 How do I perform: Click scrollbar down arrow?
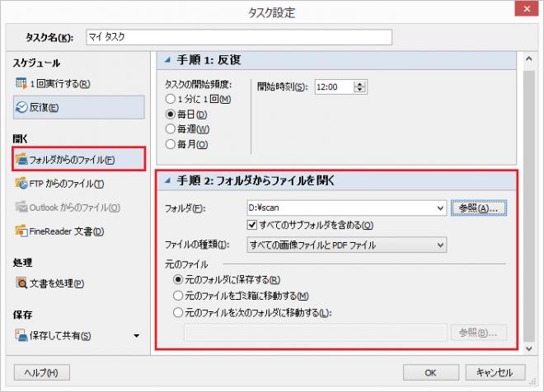click(x=528, y=348)
